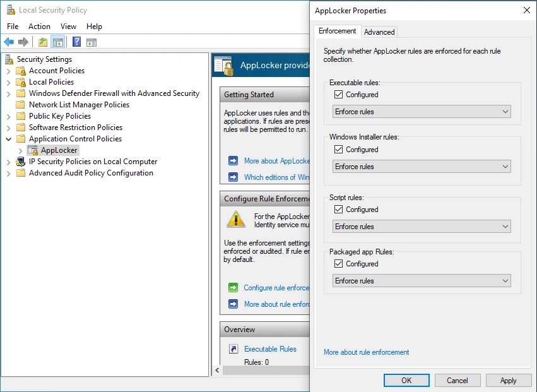Viewport: 537px width, 392px height.
Task: Open More about rule enforcement link in the dialog
Action: point(367,352)
